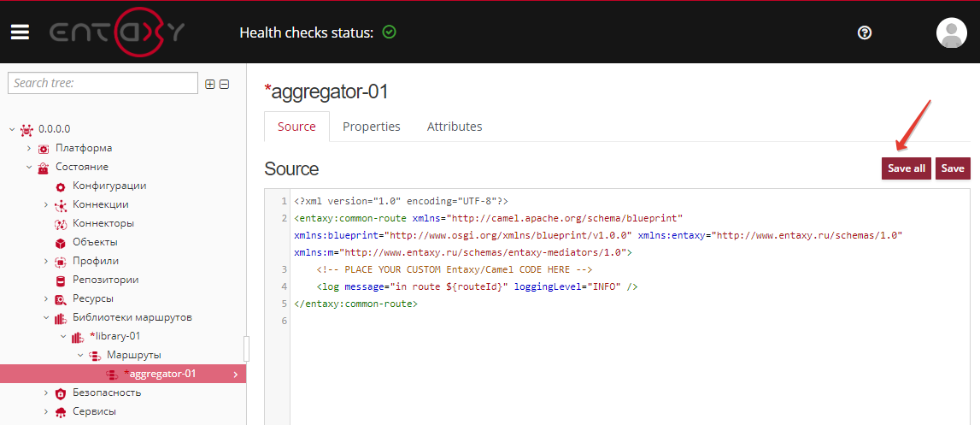This screenshot has height=425, width=980.
Task: Expand the Безопасность tree node
Action: click(46, 393)
